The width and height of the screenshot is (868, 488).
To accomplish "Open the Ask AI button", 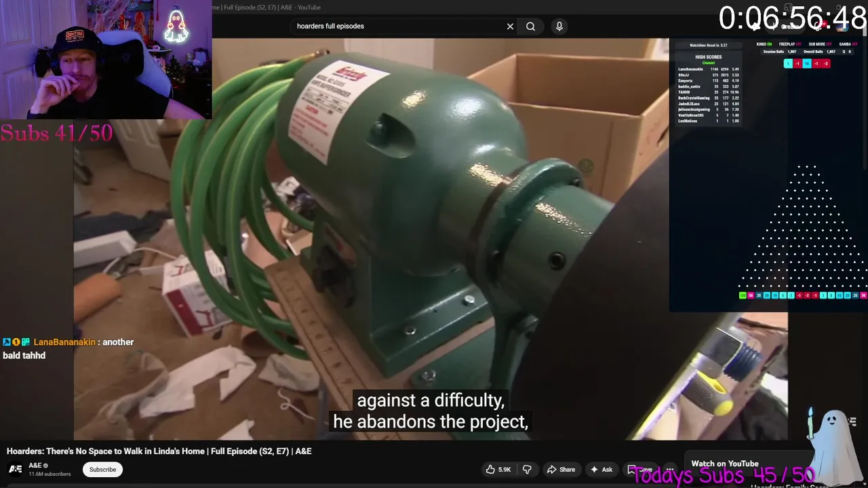I will tap(601, 470).
